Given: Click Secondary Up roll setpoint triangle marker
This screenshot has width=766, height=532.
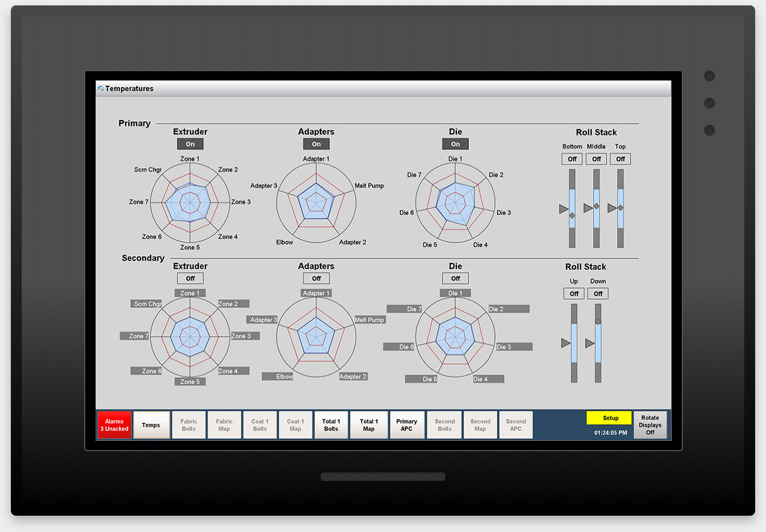Looking at the screenshot, I should [566, 343].
